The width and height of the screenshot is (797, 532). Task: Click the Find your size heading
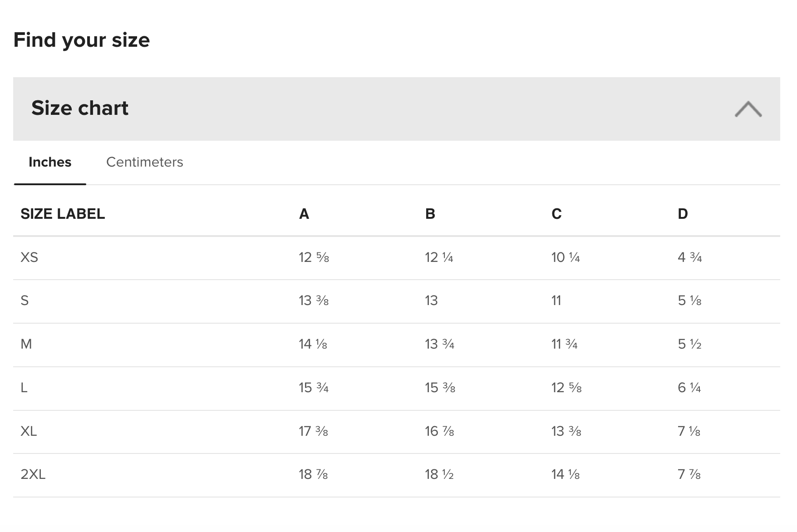pyautogui.click(x=82, y=40)
